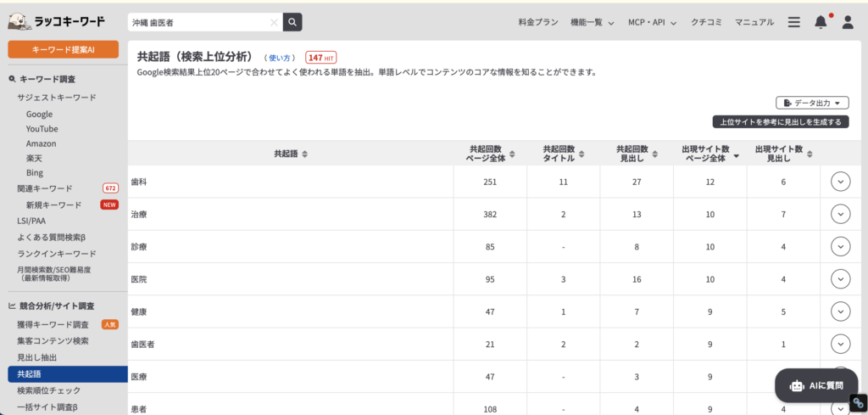Viewport: 868px width, 415px height.
Task: Click the 治療 keyword cell
Action: click(291, 214)
